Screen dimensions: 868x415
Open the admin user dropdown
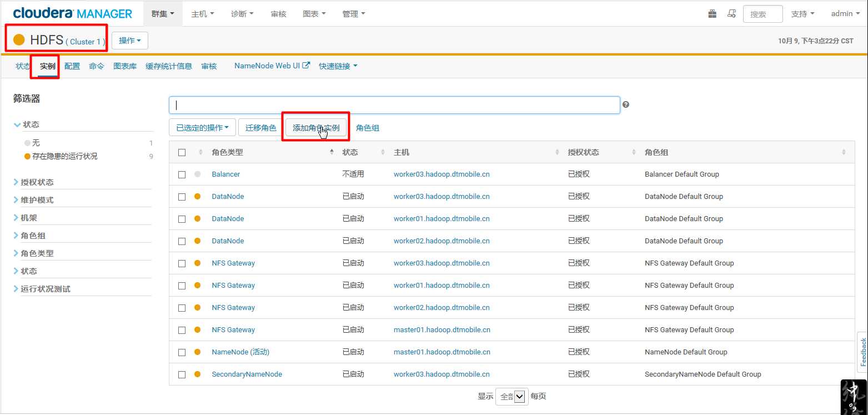point(845,14)
